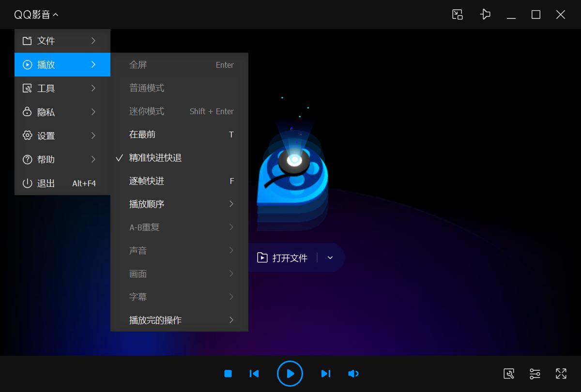This screenshot has height=392, width=581.
Task: Stop playback with the stop icon
Action: (x=228, y=374)
